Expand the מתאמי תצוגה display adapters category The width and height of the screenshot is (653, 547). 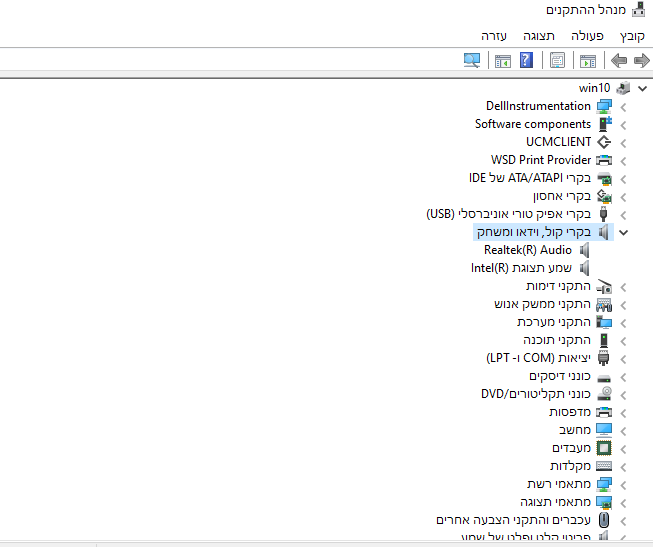[x=623, y=503]
